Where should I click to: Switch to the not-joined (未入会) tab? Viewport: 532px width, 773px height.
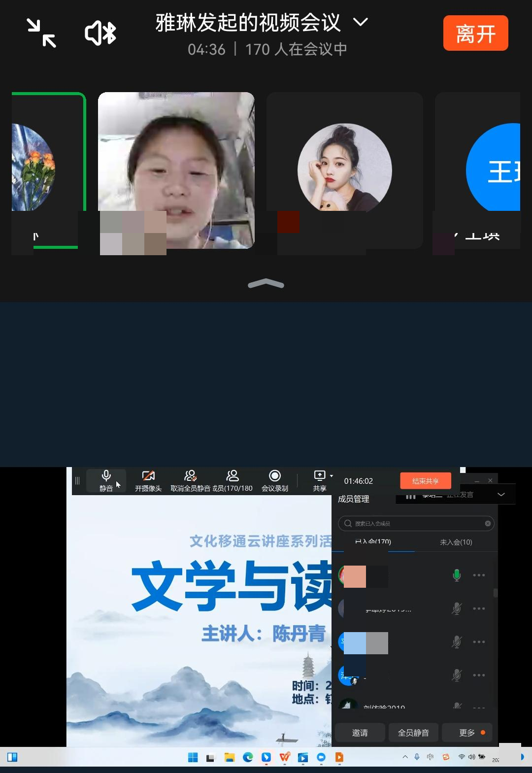[456, 542]
